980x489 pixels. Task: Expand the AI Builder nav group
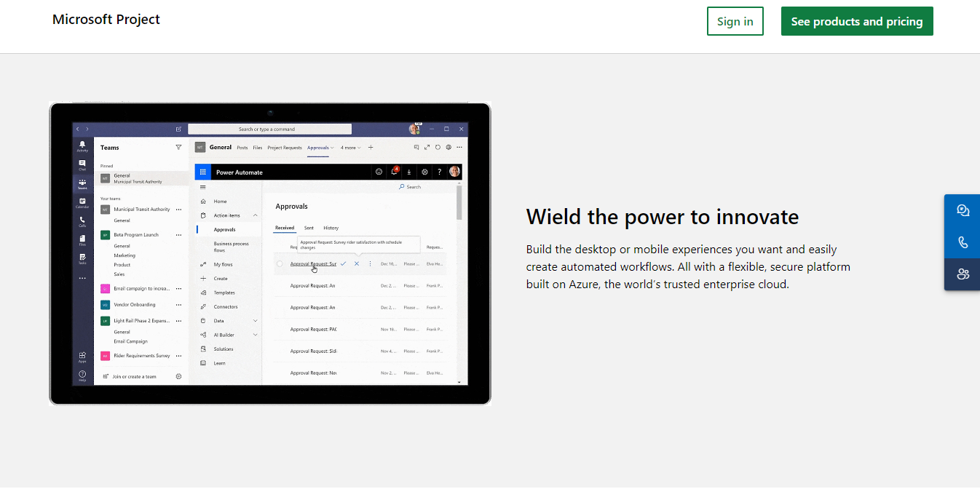255,335
